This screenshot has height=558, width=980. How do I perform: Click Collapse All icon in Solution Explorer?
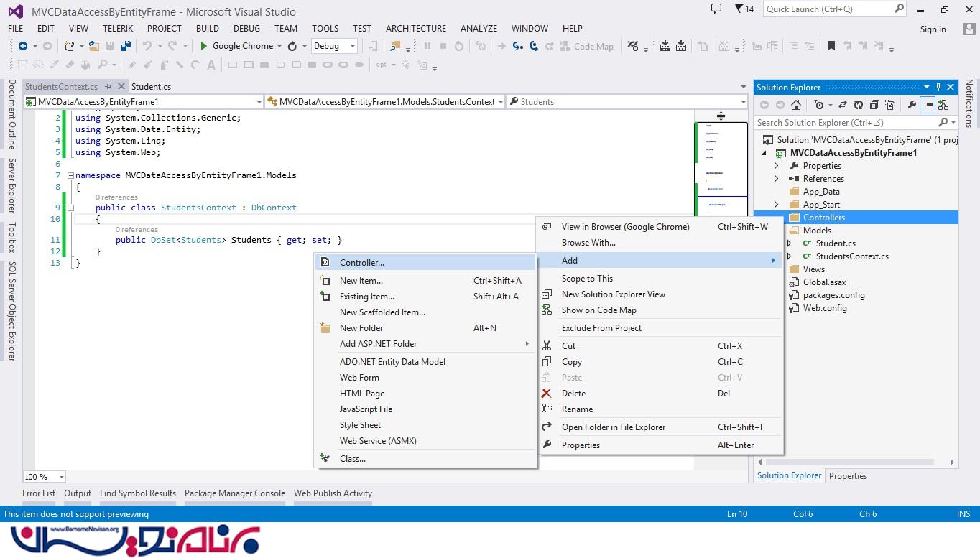(x=875, y=105)
